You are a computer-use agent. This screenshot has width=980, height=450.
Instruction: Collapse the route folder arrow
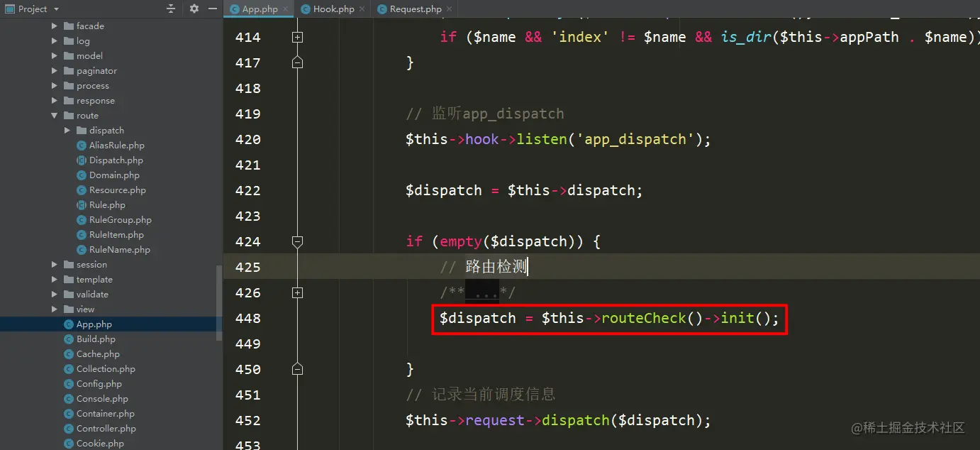pos(55,116)
